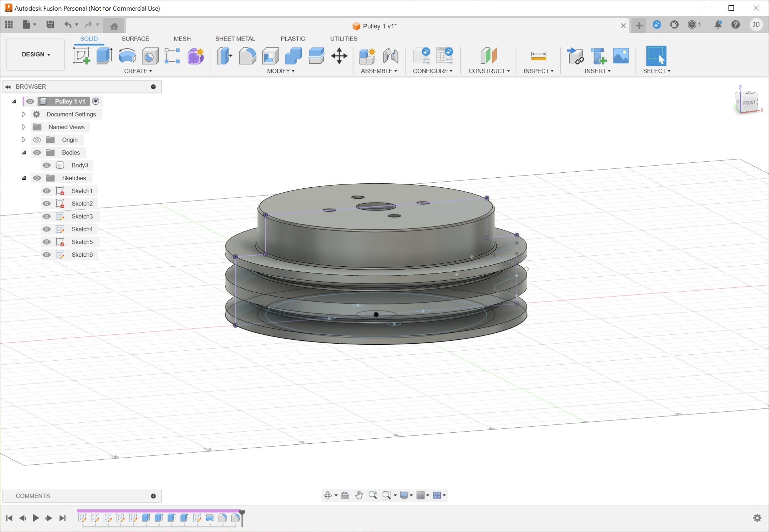Toggle visibility of Sketch2
Image resolution: width=769 pixels, height=532 pixels.
(x=46, y=204)
